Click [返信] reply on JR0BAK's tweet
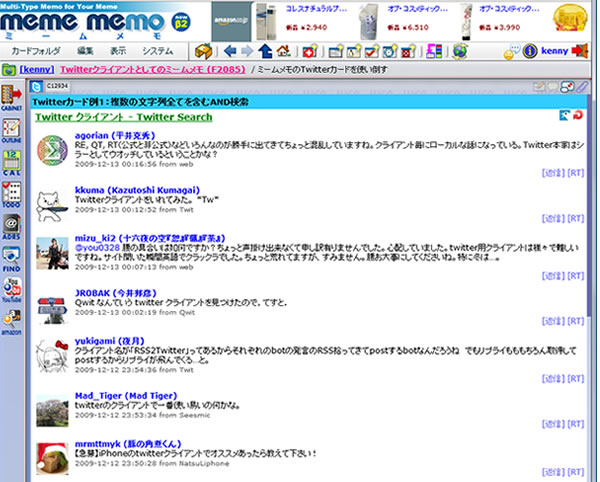This screenshot has width=600, height=482. pos(553,321)
